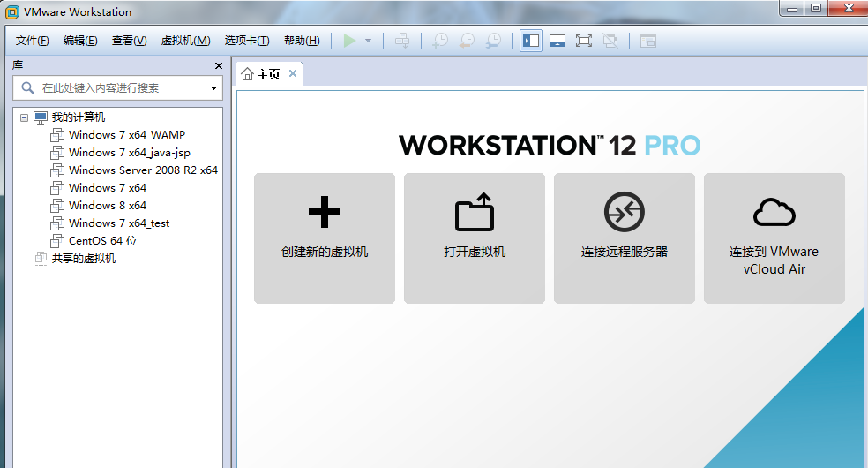
Task: Toggle the library sidebar view icon
Action: (x=531, y=41)
